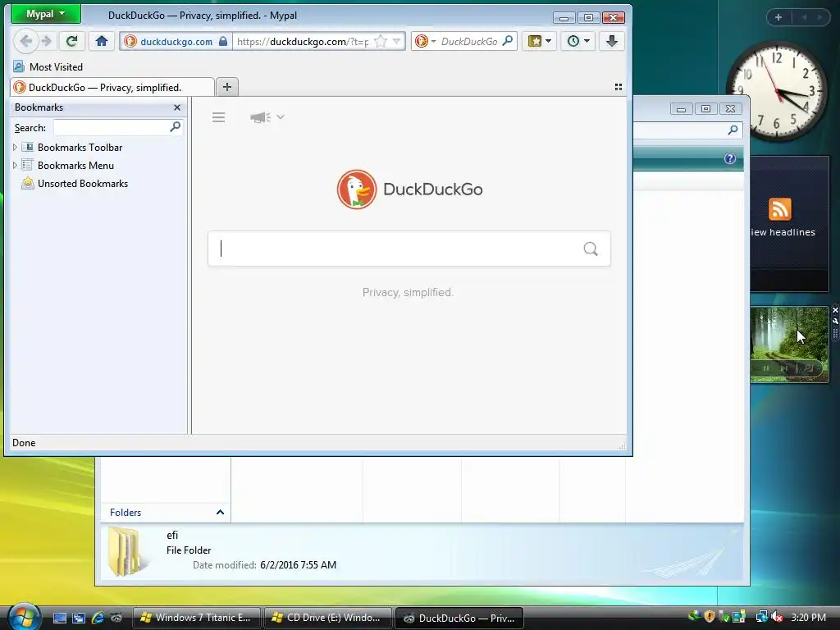Open a new tab with the plus button

tap(227, 87)
